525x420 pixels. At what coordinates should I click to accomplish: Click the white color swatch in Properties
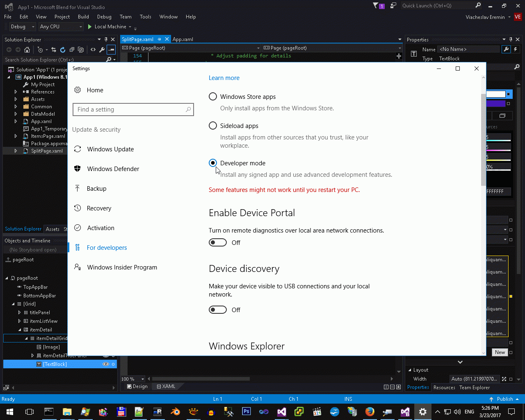click(x=496, y=94)
